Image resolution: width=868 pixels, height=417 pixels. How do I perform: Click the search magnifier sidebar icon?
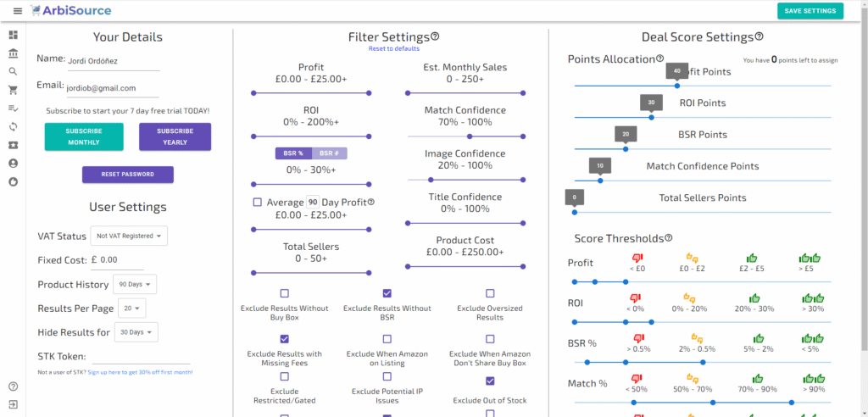coord(13,72)
